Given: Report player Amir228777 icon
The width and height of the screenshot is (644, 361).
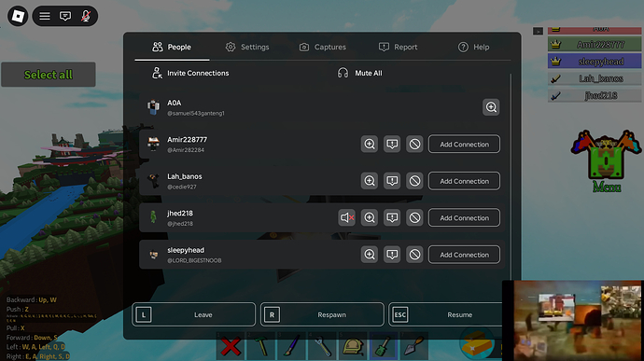Looking at the screenshot, I should (x=392, y=145).
